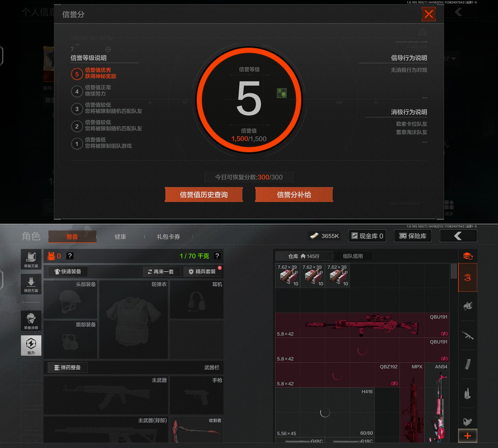Screen dimensions: 498x448
Task: Click the warehouse sort refresh icon
Action: coord(467,256)
